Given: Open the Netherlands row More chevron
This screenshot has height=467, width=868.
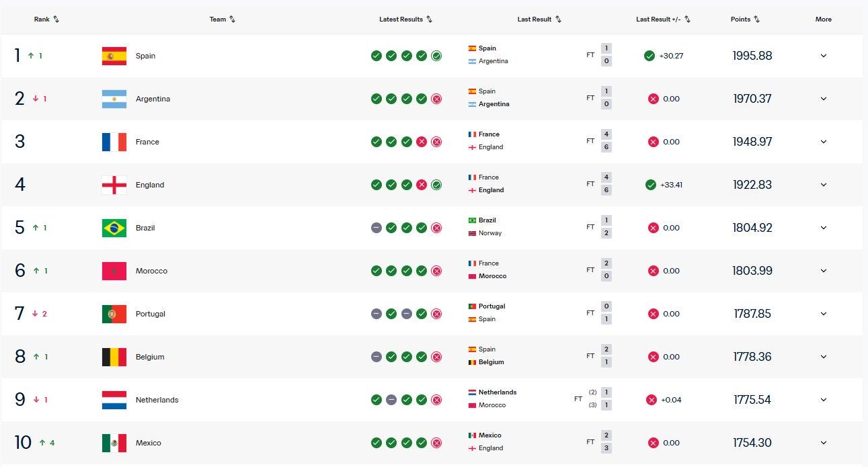Looking at the screenshot, I should coord(823,400).
